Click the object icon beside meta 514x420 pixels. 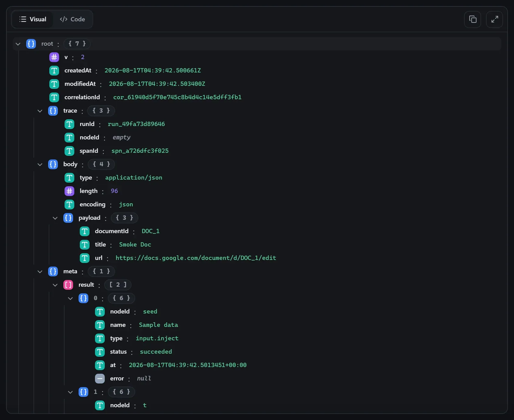pyautogui.click(x=53, y=271)
